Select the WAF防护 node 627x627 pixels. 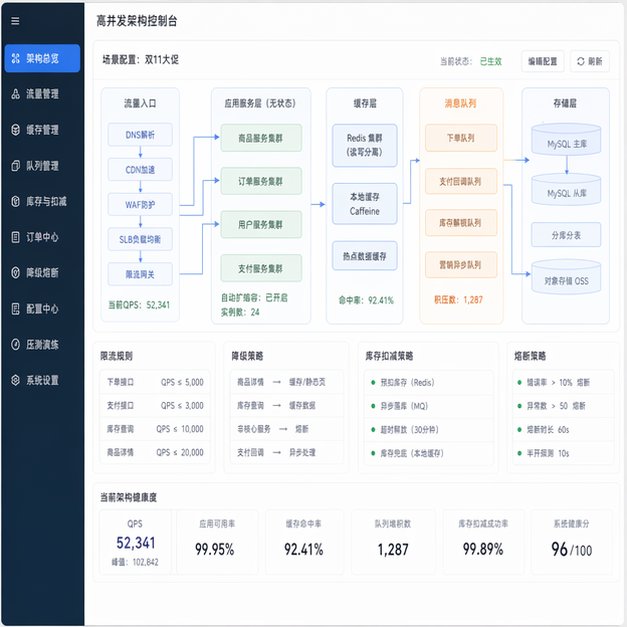(x=140, y=205)
